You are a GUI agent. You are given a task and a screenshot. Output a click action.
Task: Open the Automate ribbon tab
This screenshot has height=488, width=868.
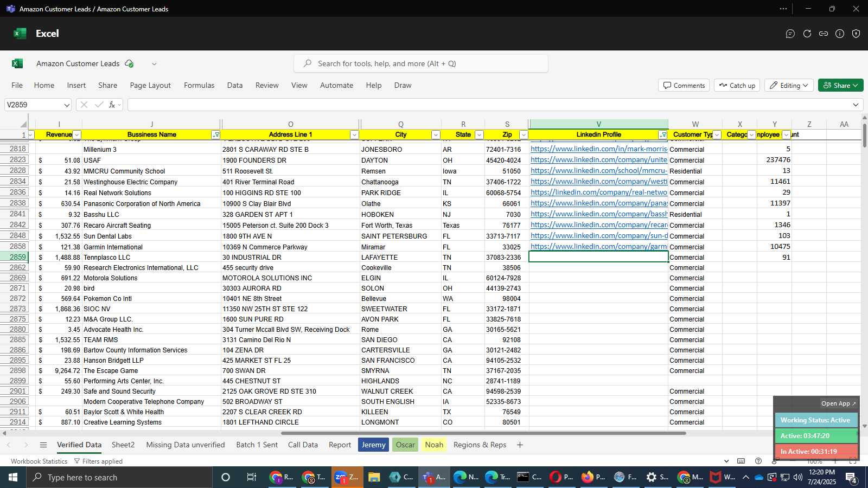(x=336, y=85)
